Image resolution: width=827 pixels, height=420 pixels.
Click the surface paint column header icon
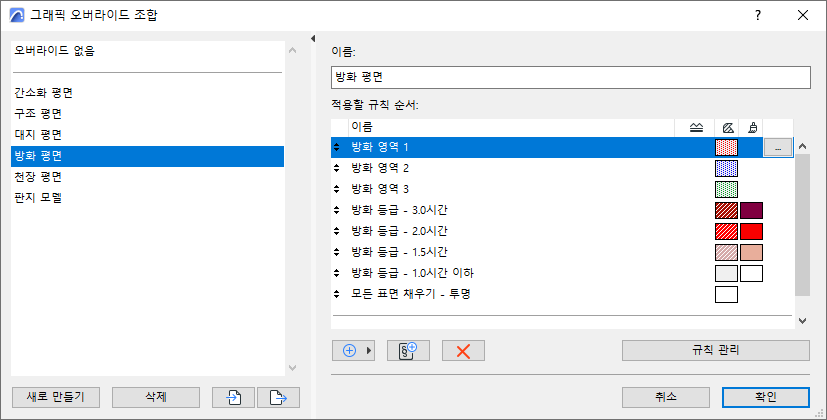click(751, 127)
